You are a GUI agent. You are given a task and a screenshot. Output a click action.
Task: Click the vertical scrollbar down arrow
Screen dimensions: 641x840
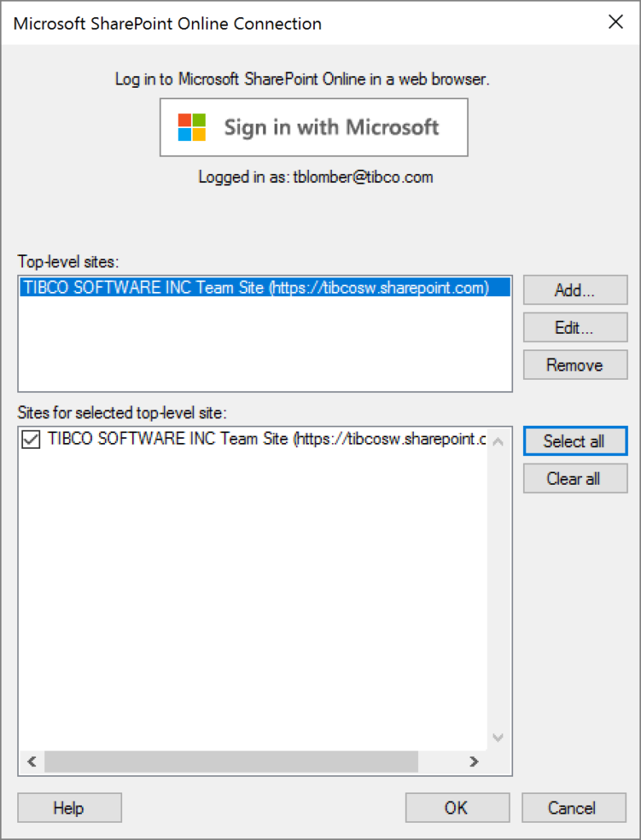point(498,738)
